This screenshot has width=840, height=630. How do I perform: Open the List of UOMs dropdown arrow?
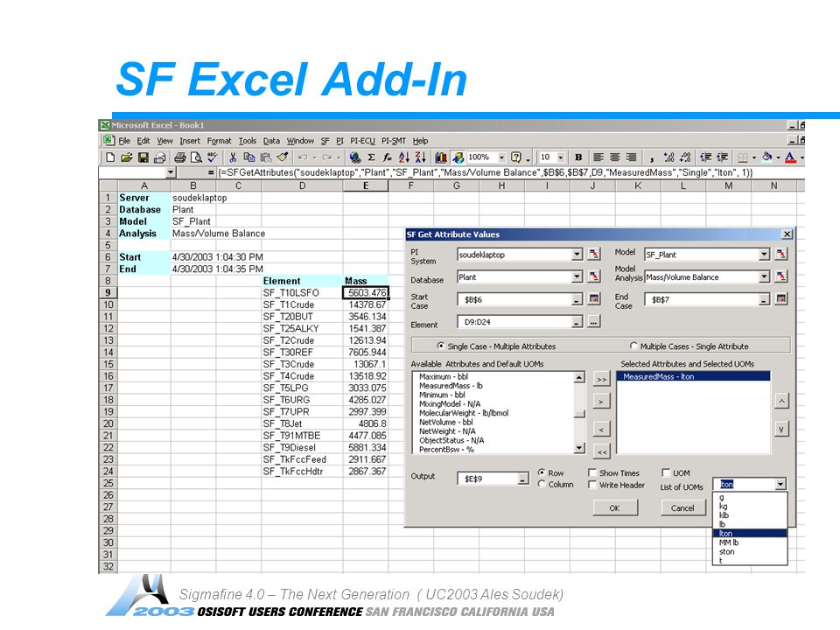click(x=780, y=484)
